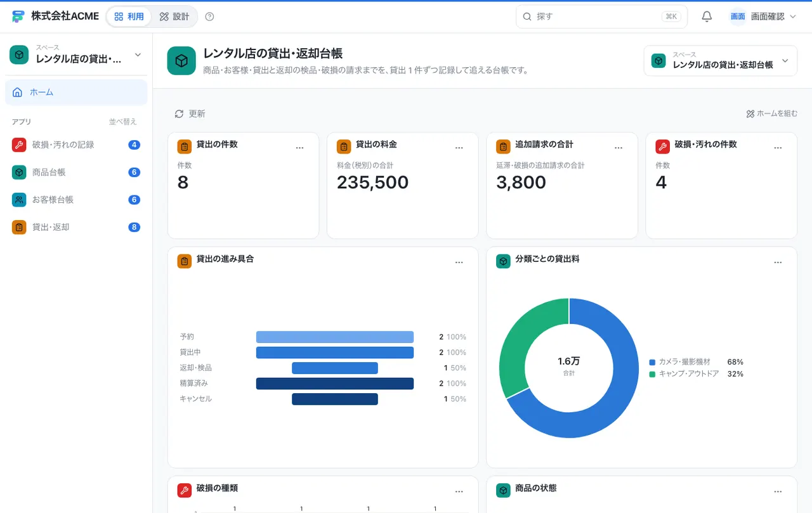Open the help question mark icon
Viewport: 812px width, 513px height.
tap(210, 16)
